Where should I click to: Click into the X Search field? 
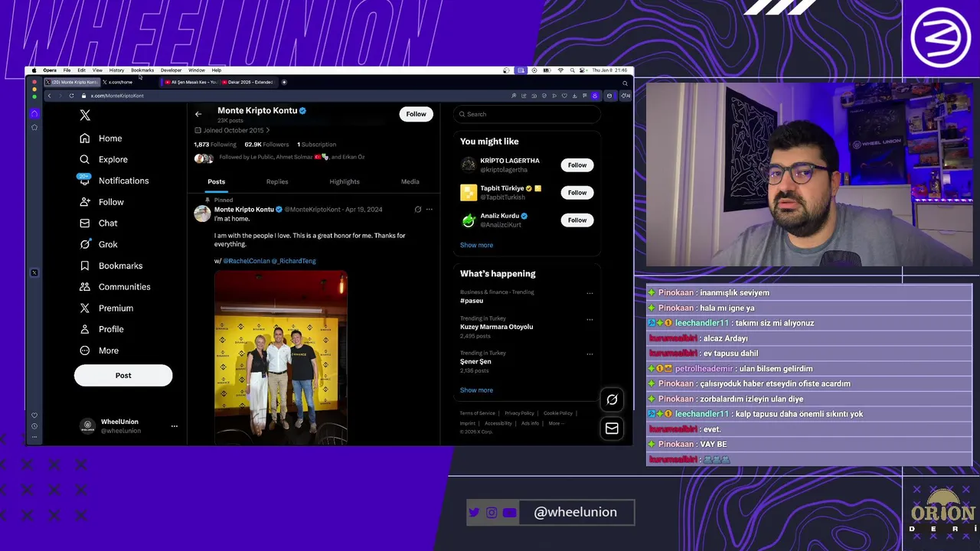tap(526, 114)
